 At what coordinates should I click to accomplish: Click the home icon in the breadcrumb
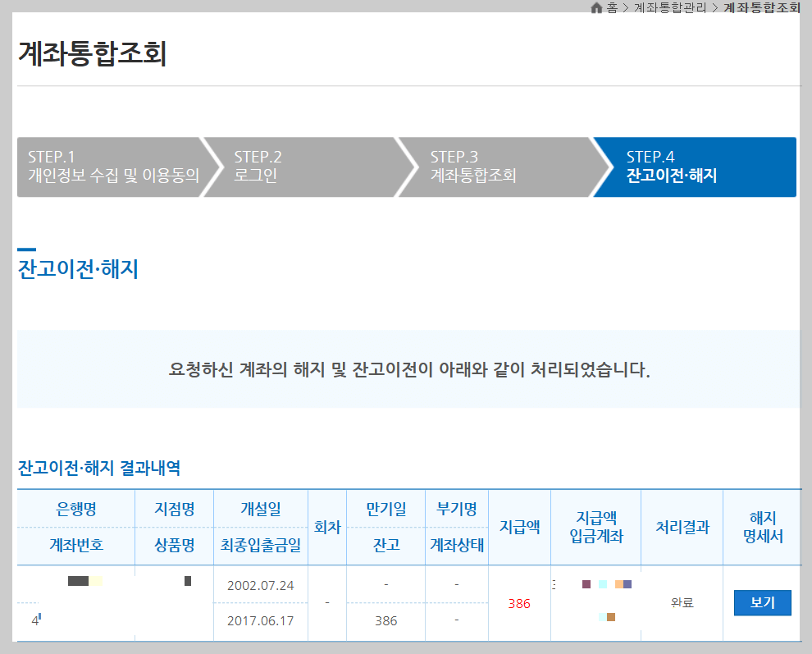[598, 8]
